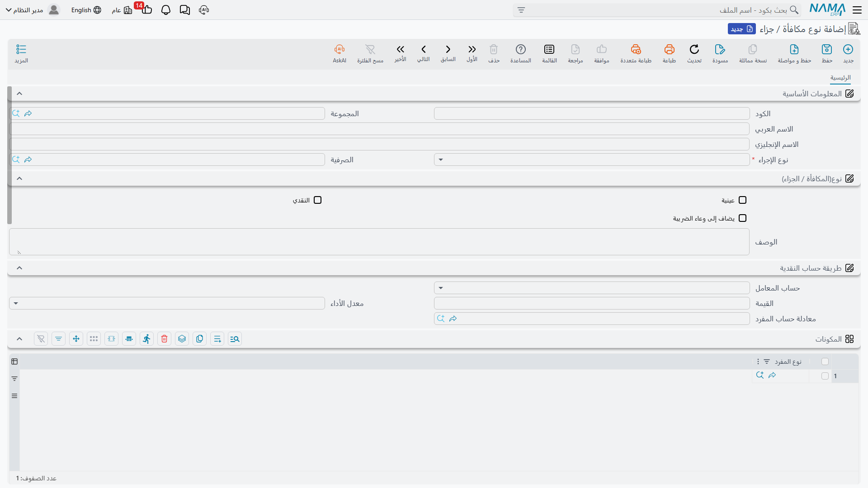Collapse the المعلومات الأساسية section
Image resolution: width=868 pixels, height=488 pixels.
[x=19, y=94]
